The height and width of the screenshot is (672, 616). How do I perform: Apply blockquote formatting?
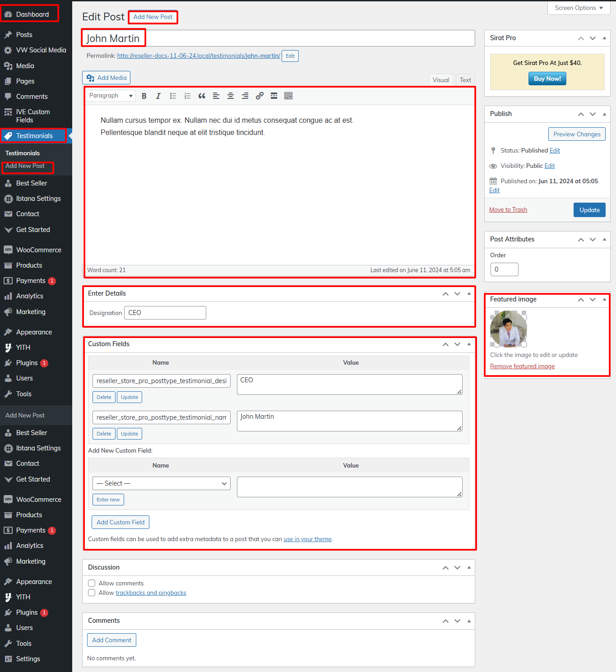pos(202,96)
